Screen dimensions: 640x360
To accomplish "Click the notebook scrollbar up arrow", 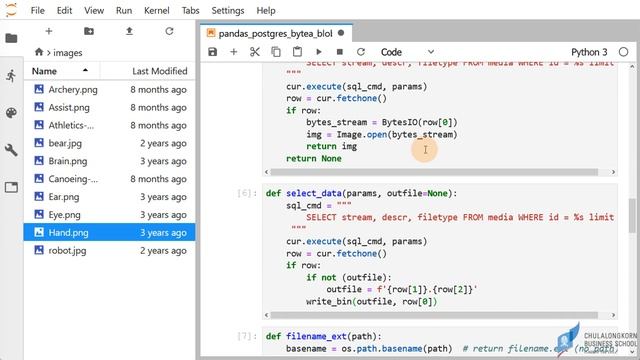I will (x=632, y=66).
